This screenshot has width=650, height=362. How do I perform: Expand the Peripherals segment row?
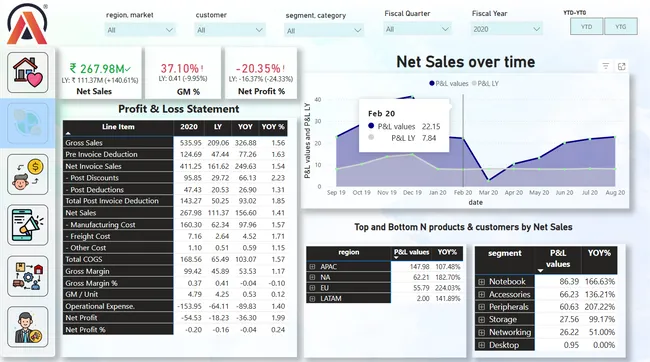tap(481, 307)
